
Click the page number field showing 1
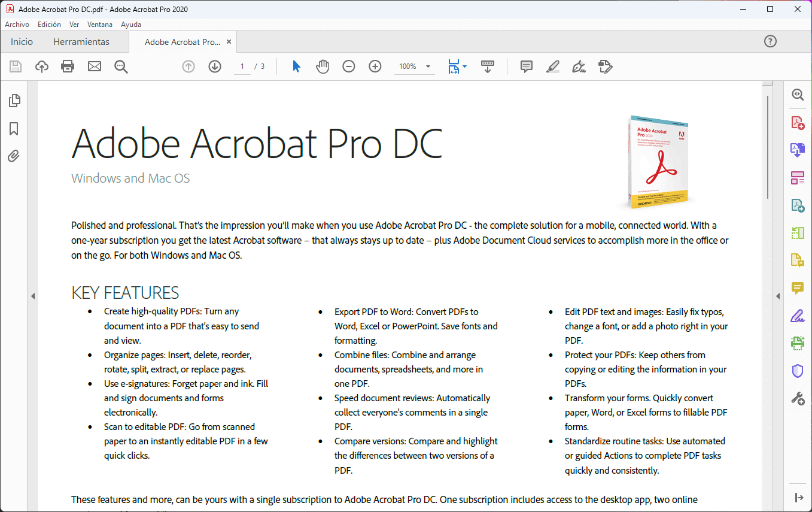[242, 66]
